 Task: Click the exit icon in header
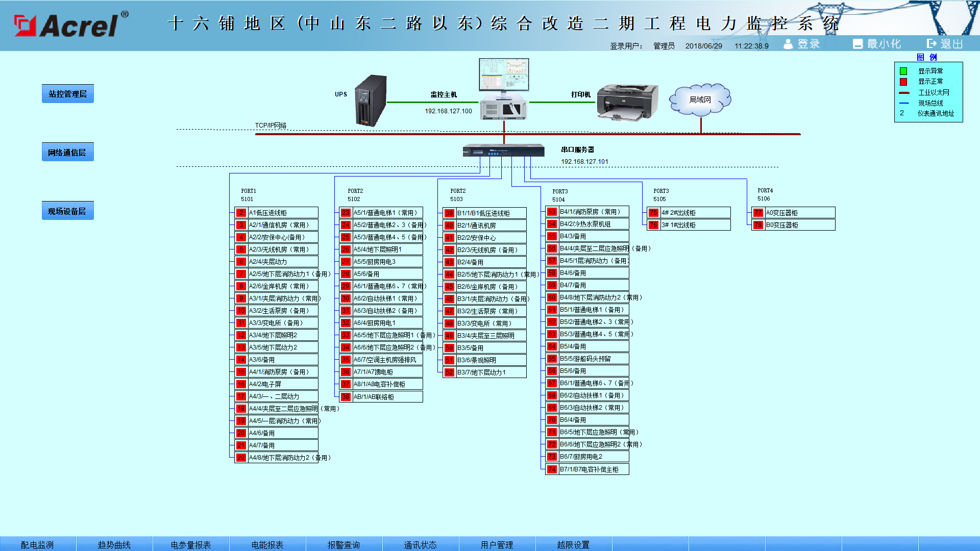(x=932, y=44)
